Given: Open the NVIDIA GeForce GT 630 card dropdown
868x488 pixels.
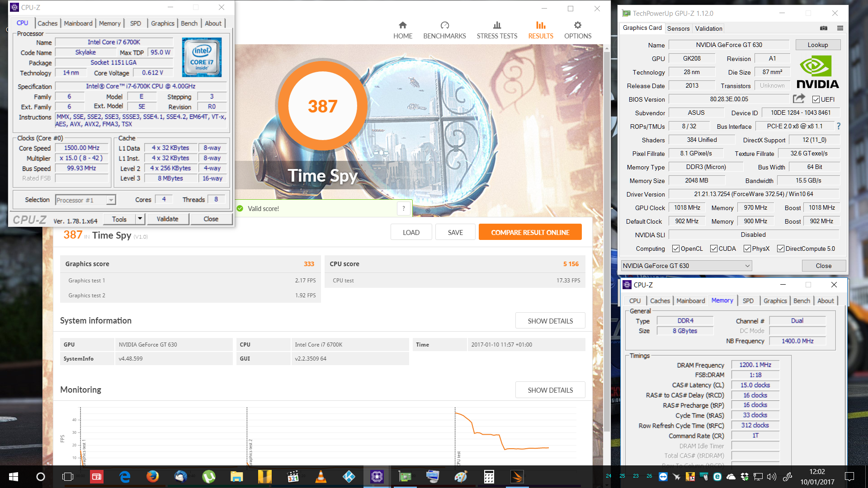Looking at the screenshot, I should (686, 266).
